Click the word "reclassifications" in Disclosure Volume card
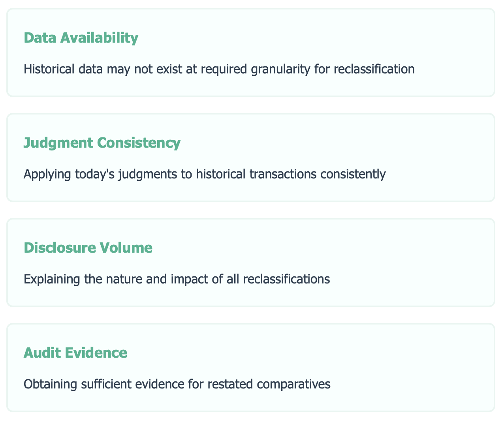This screenshot has width=504, height=424. coord(286,279)
